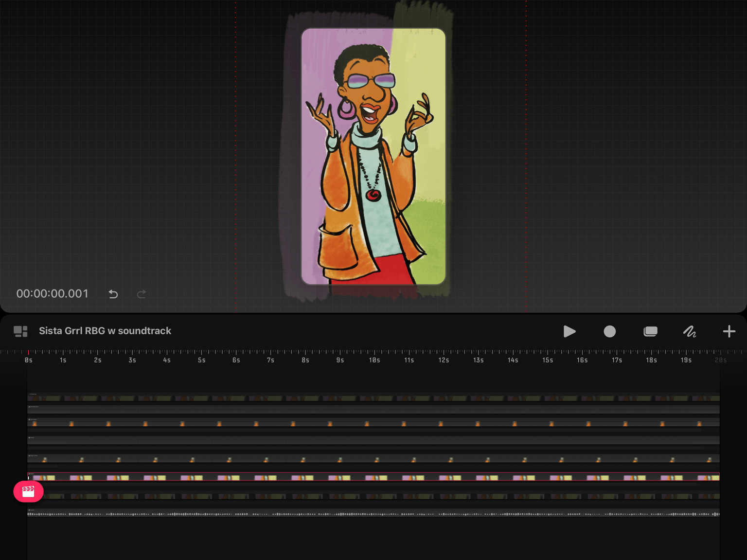Select the Audio waveform track

[373, 513]
